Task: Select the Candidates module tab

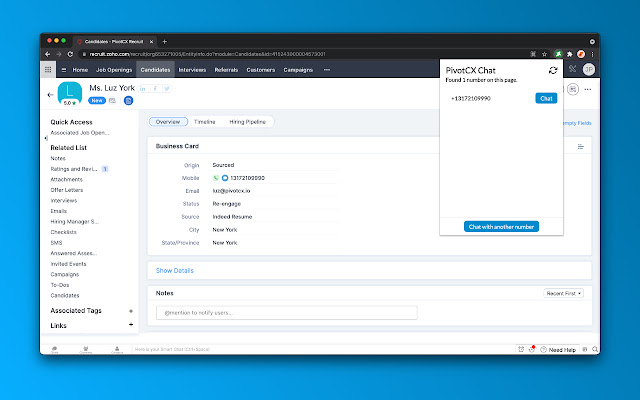Action: click(155, 70)
